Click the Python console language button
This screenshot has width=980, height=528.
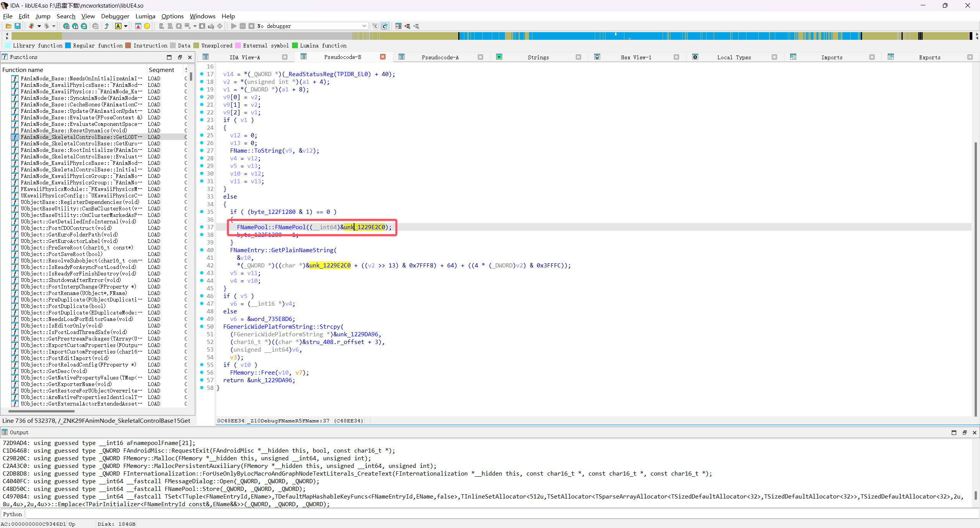(x=13, y=514)
